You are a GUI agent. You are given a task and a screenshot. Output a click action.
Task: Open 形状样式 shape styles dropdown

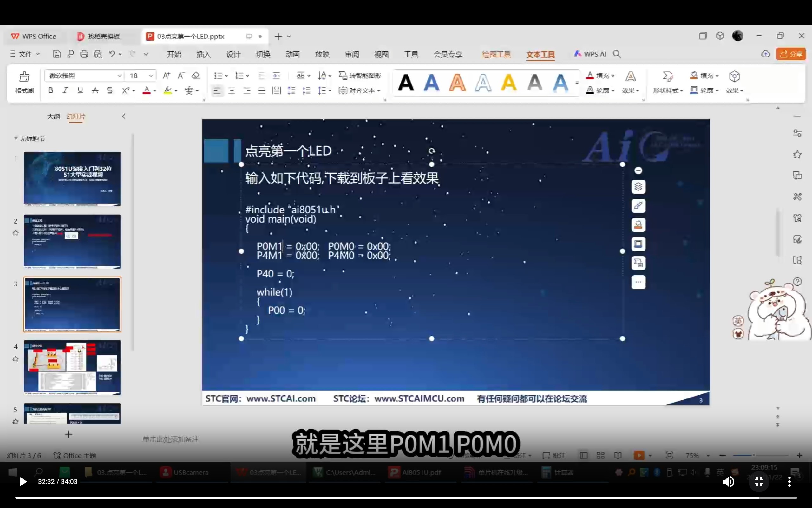pos(668,90)
